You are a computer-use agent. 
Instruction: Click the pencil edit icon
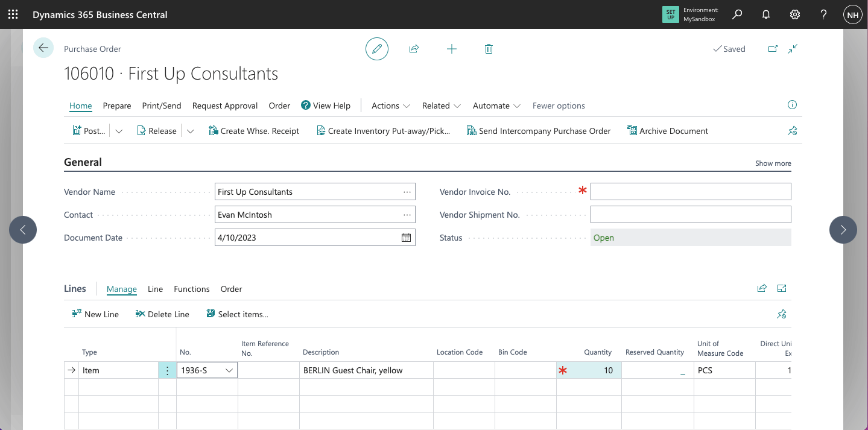tap(377, 49)
